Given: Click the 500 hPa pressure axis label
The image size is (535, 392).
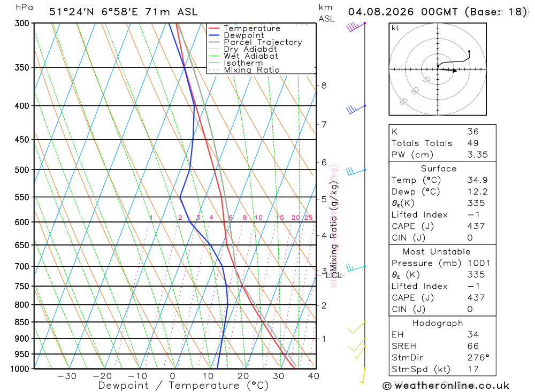Looking at the screenshot, I should pyautogui.click(x=22, y=170).
